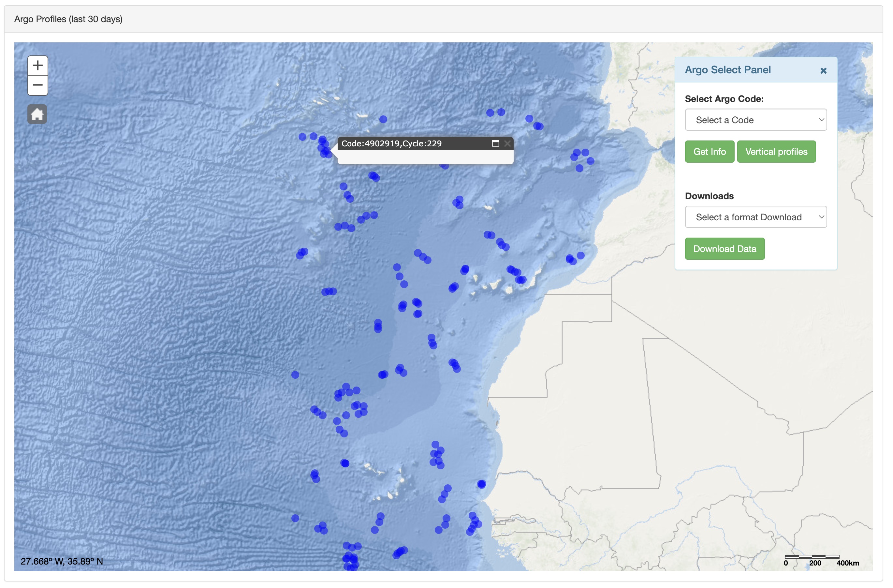Screen dimensions: 893x588
Task: Close the Argo Select Panel
Action: pyautogui.click(x=823, y=71)
